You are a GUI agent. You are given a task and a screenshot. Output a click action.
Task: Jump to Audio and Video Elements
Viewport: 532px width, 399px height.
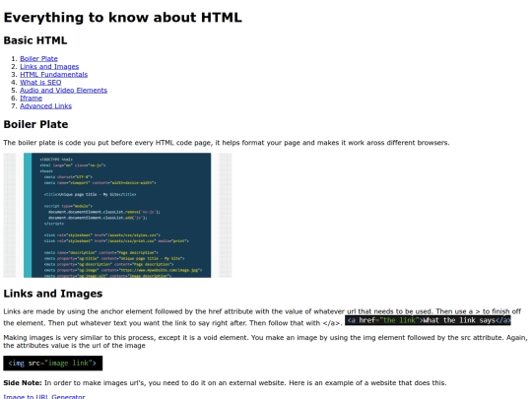coord(63,91)
